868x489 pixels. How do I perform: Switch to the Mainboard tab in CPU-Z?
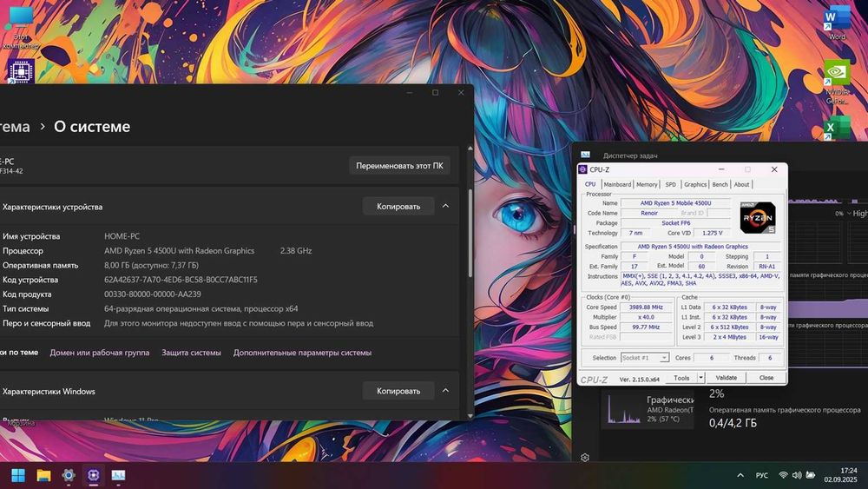click(617, 184)
